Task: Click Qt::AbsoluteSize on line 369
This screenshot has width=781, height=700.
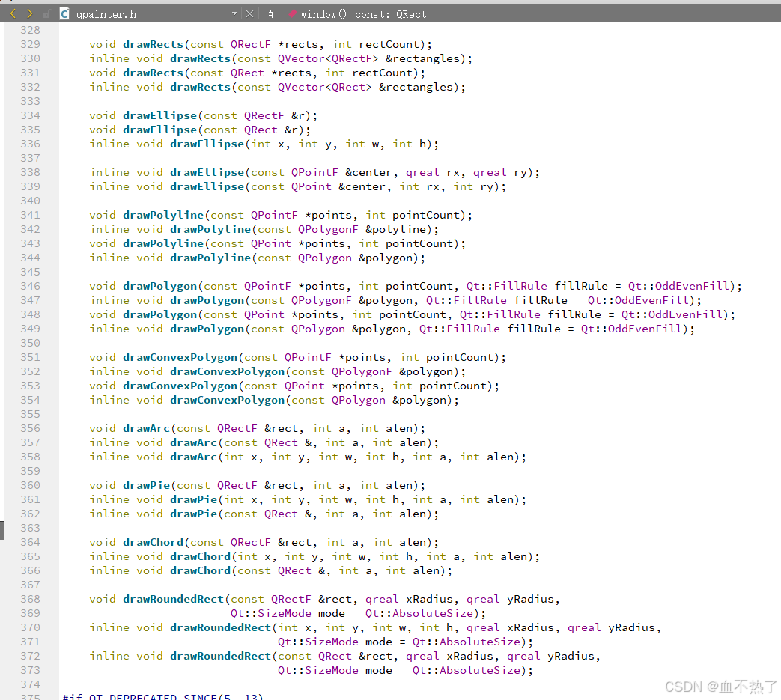Action: 419,613
